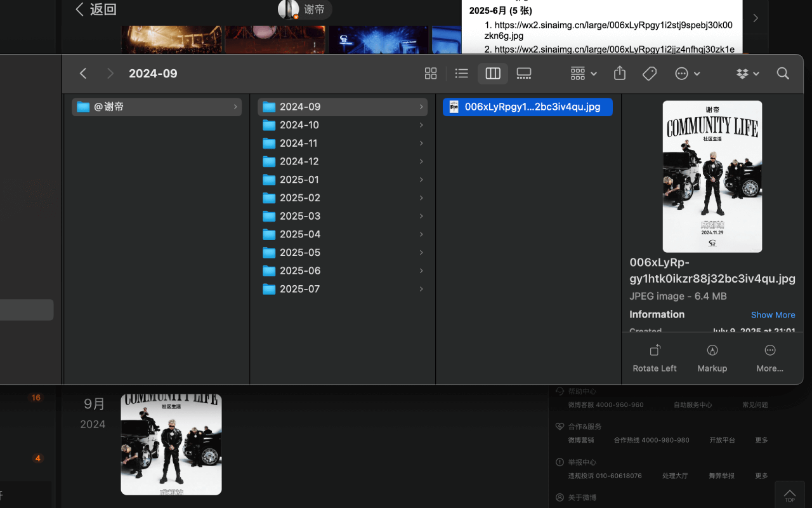The image size is (812, 508).
Task: Click the Share icon in Finder toolbar
Action: pos(620,74)
